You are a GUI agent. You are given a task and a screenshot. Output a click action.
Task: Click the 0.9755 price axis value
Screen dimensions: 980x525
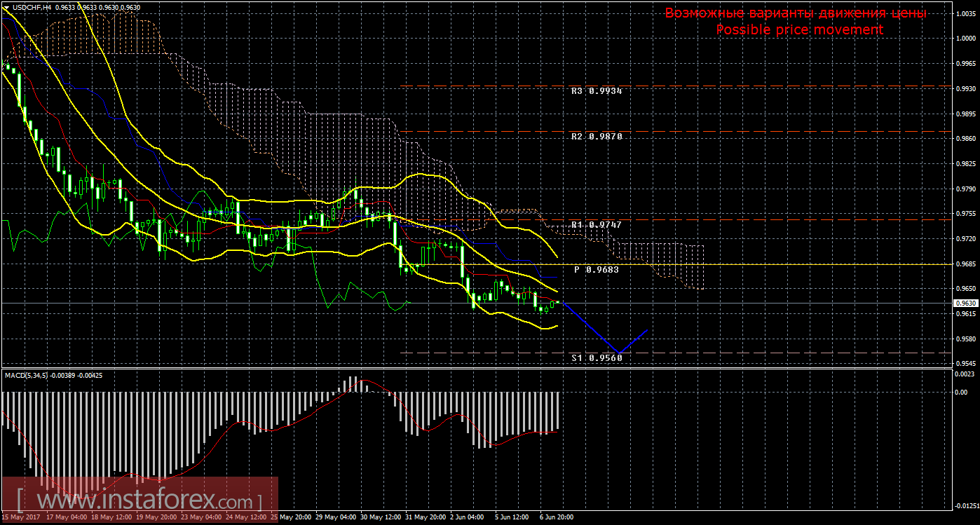[x=967, y=214]
